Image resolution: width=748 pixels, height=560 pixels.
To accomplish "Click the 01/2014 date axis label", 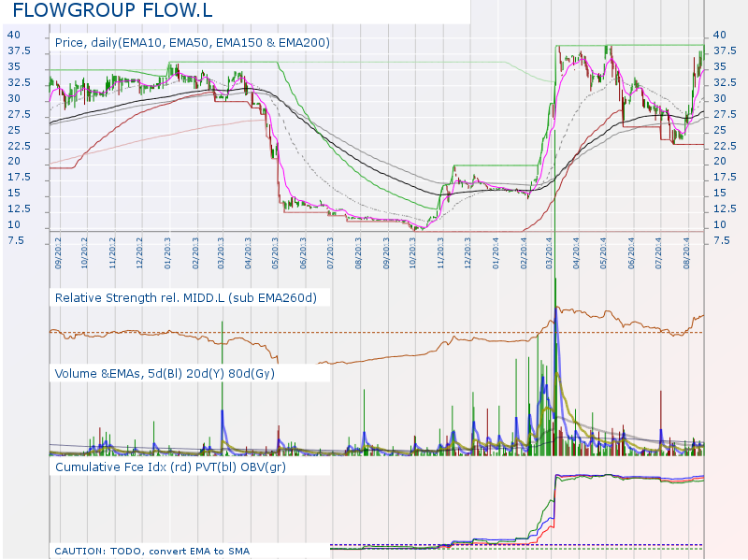I will coord(496,253).
